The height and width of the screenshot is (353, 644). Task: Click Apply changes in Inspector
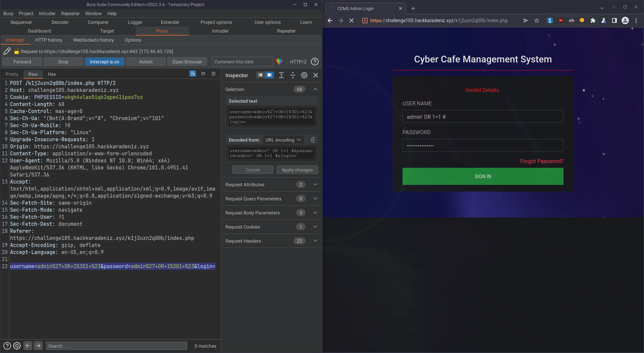[x=297, y=170]
